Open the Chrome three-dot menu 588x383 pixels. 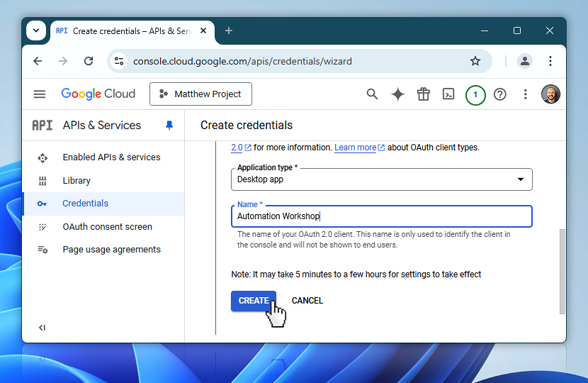550,61
